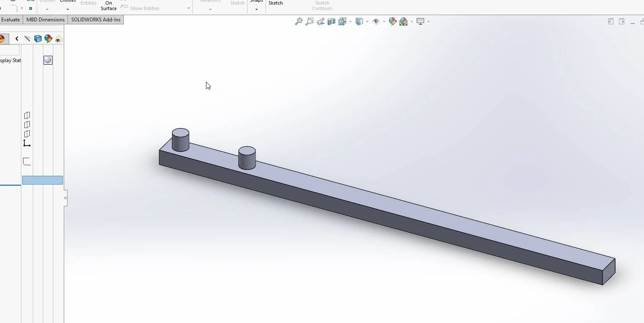Click the Appearances column icon in display pane
Screen dimensions: 644x323
(48, 39)
